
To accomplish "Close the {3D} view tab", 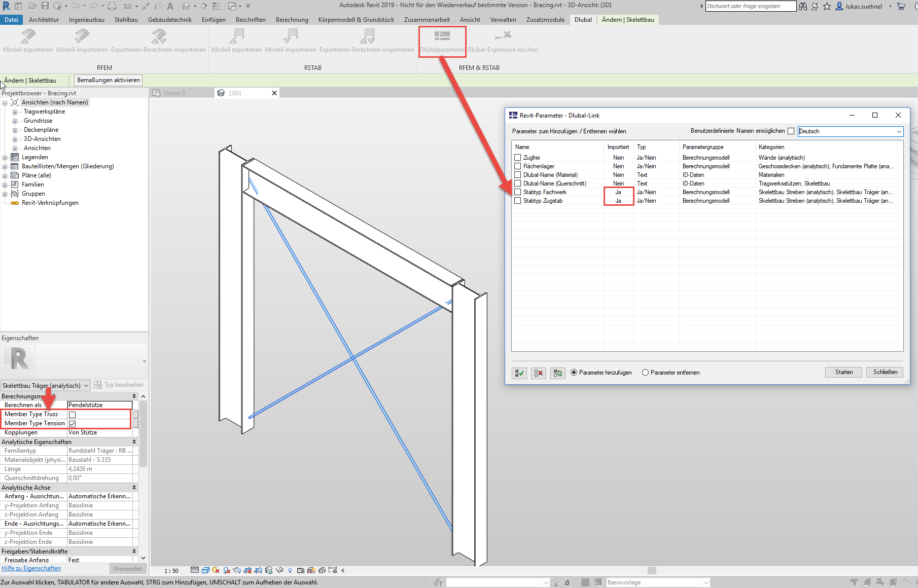I will [274, 93].
